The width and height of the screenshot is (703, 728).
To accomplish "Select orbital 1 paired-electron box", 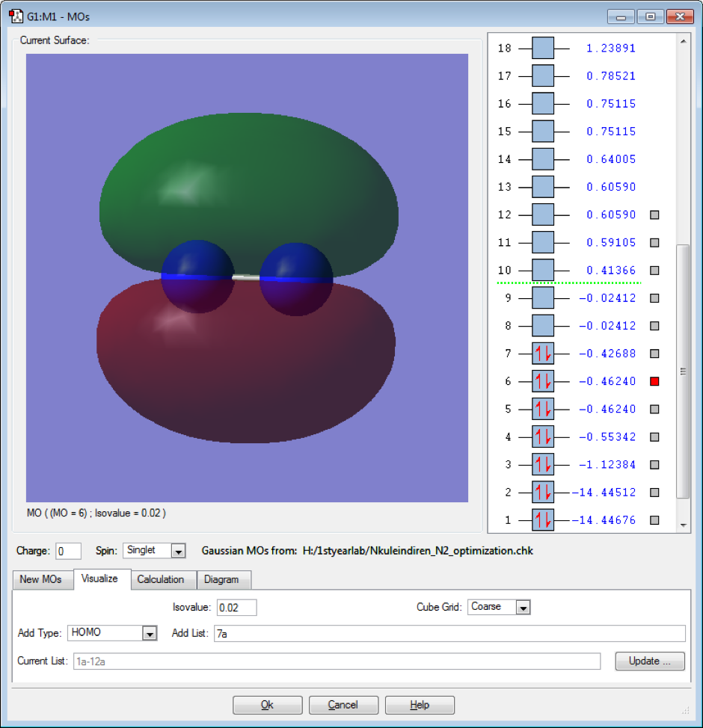I will pyautogui.click(x=543, y=520).
